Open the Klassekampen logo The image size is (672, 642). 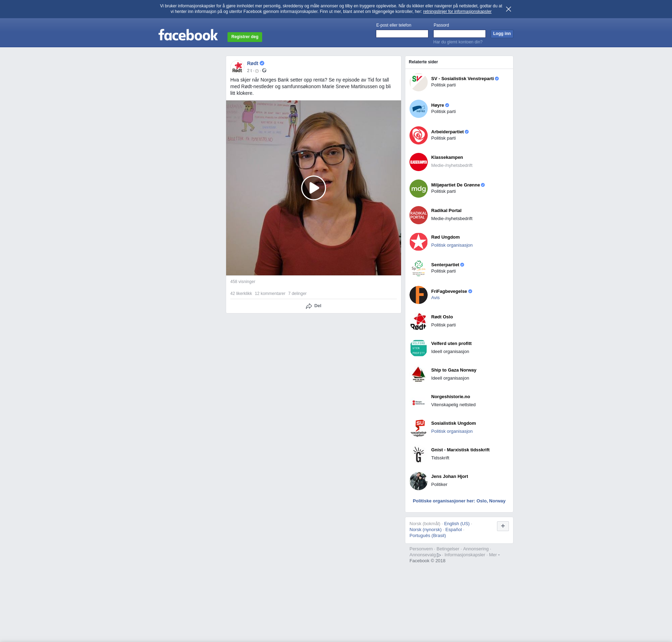[419, 162]
